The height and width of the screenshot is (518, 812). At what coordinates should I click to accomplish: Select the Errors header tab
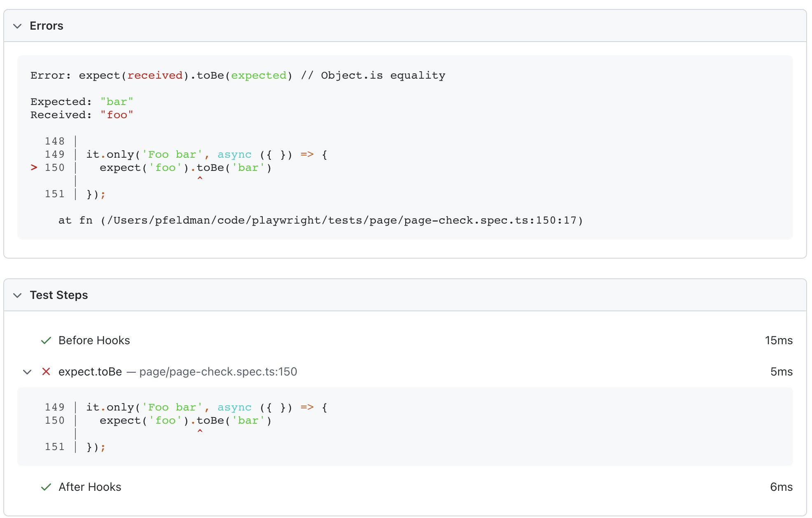pyautogui.click(x=46, y=26)
